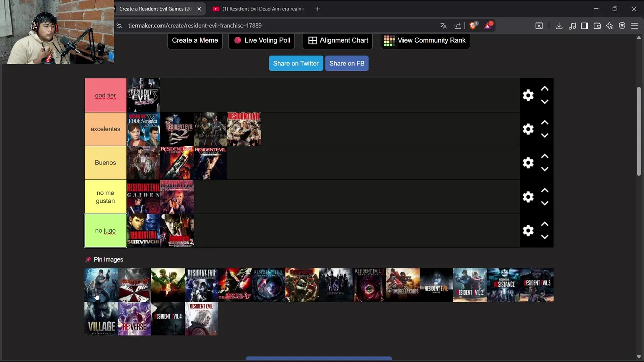This screenshot has height=362, width=644.
Task: Close the Resident Evil Games tab
Action: 199,9
